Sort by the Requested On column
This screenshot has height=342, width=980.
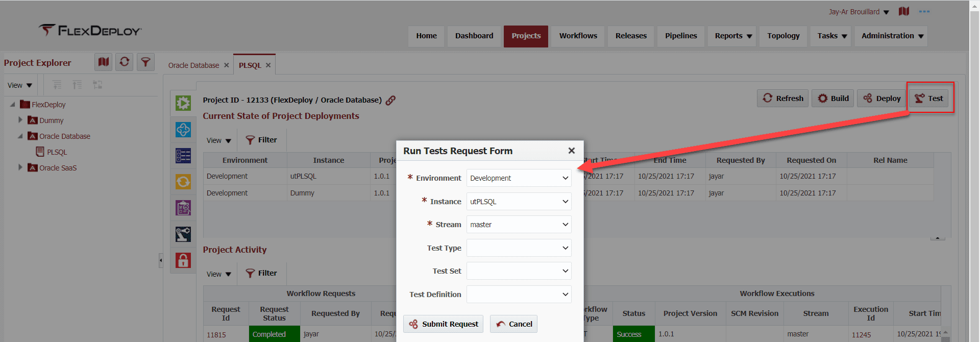[811, 160]
